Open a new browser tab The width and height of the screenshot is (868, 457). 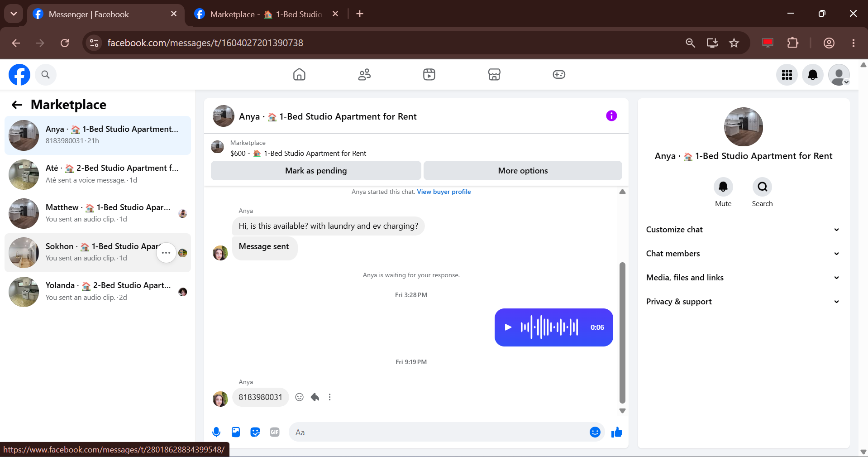[360, 14]
